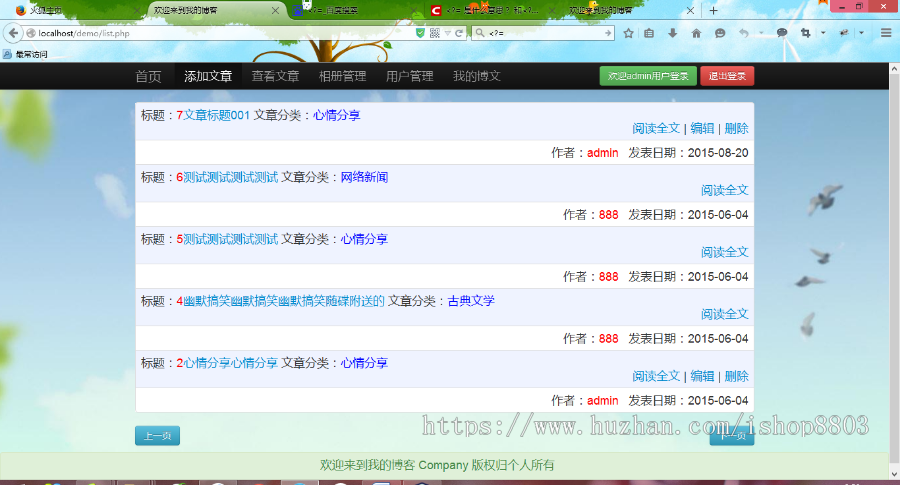Click the magnifier icon in search box
Screen dimensions: 900x485
pyautogui.click(x=480, y=33)
